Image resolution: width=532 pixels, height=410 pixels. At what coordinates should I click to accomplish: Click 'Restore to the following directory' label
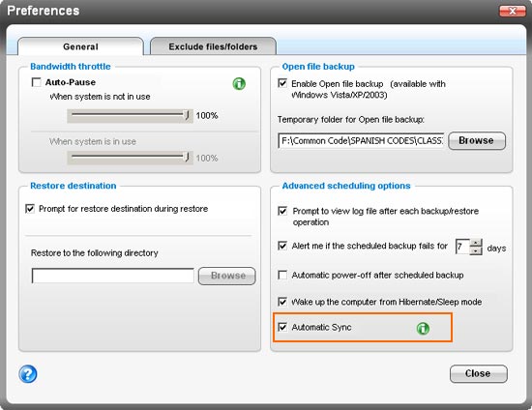tap(95, 253)
